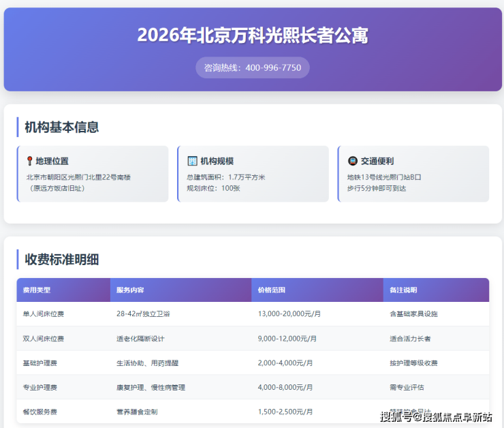Click the subway icon beside 交通便利

(x=353, y=162)
